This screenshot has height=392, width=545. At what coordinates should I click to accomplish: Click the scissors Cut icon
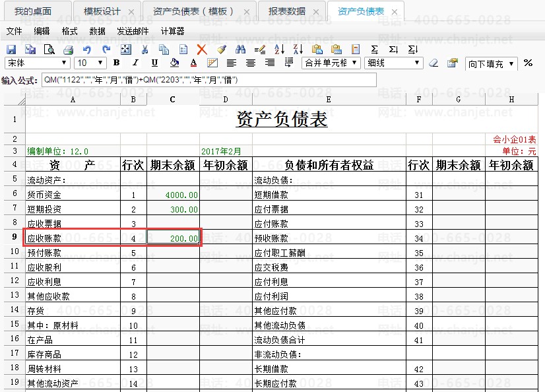tap(145, 49)
